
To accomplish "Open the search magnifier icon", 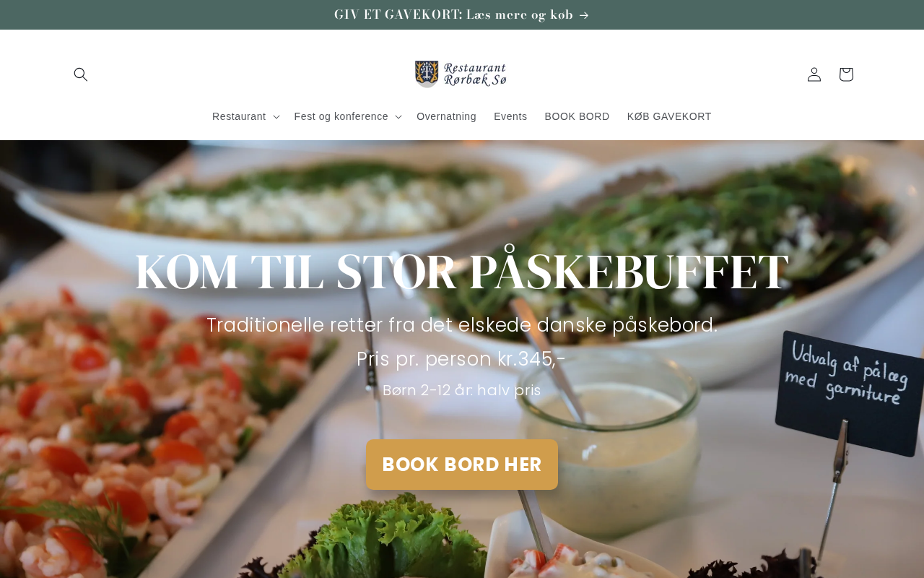I will click(x=81, y=74).
